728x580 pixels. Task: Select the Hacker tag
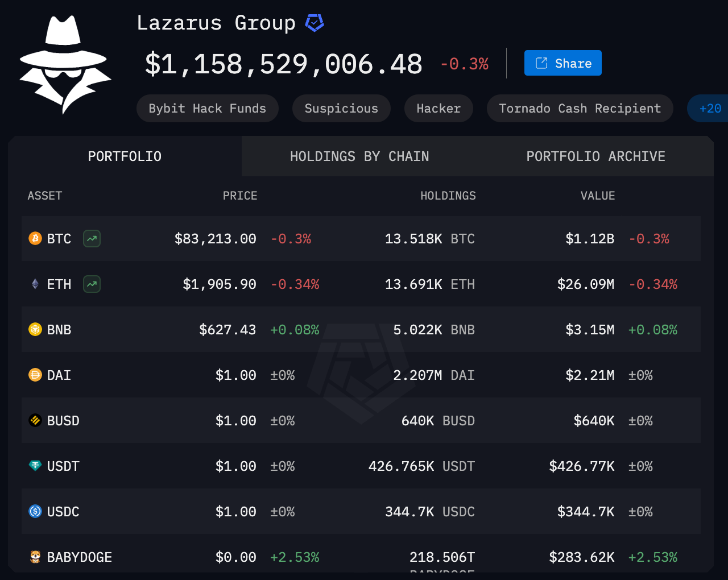click(439, 108)
